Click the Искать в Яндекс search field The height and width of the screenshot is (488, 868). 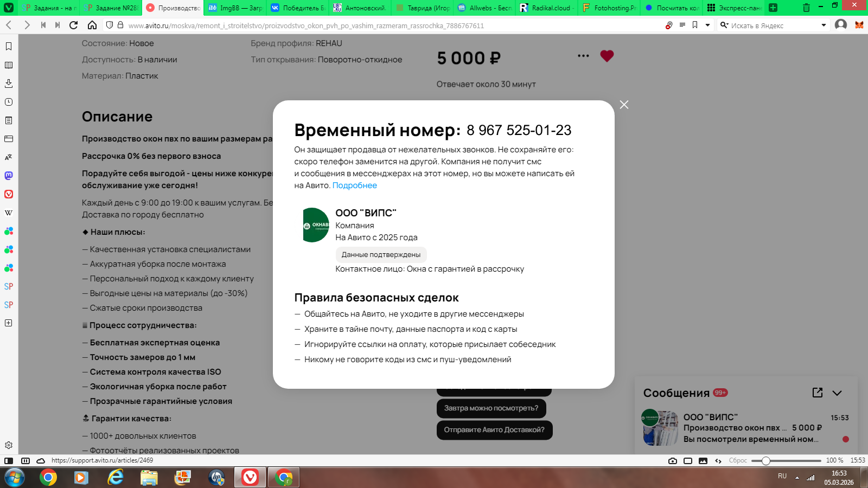pyautogui.click(x=774, y=25)
